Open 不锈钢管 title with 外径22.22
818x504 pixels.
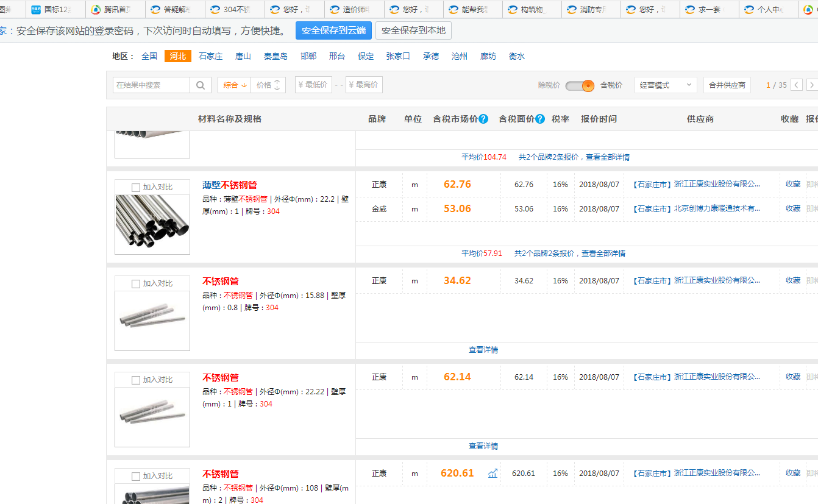coord(221,378)
